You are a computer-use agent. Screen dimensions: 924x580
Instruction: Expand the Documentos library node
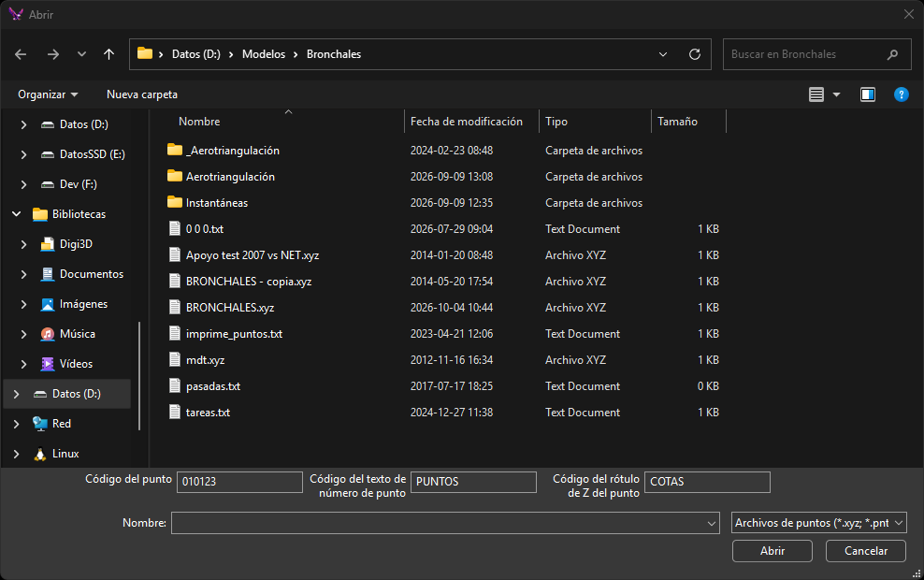[x=23, y=274]
